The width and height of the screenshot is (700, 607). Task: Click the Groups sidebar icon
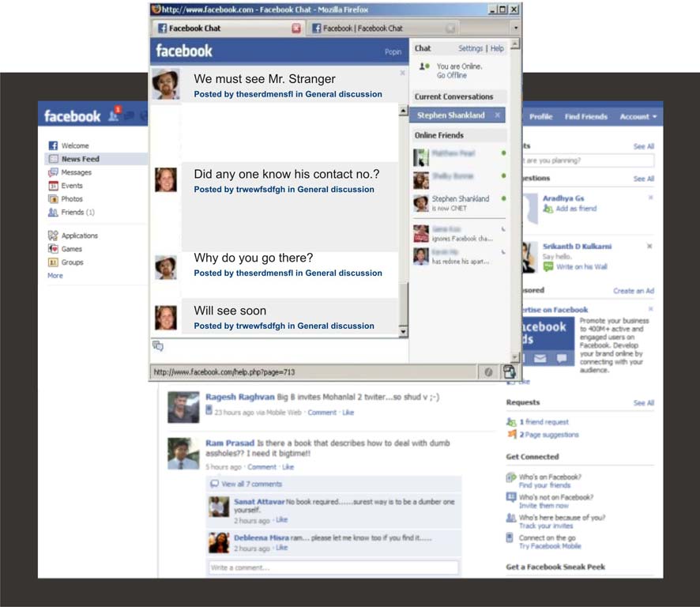click(53, 262)
